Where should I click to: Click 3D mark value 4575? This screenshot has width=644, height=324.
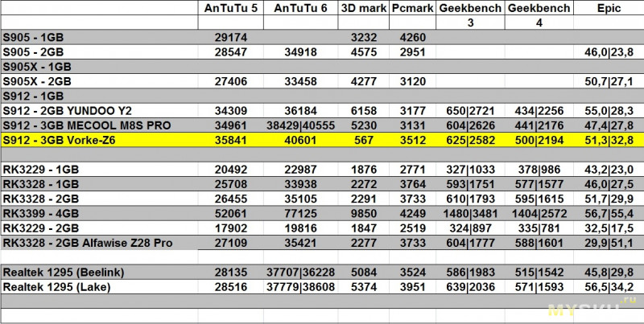pyautogui.click(x=364, y=52)
